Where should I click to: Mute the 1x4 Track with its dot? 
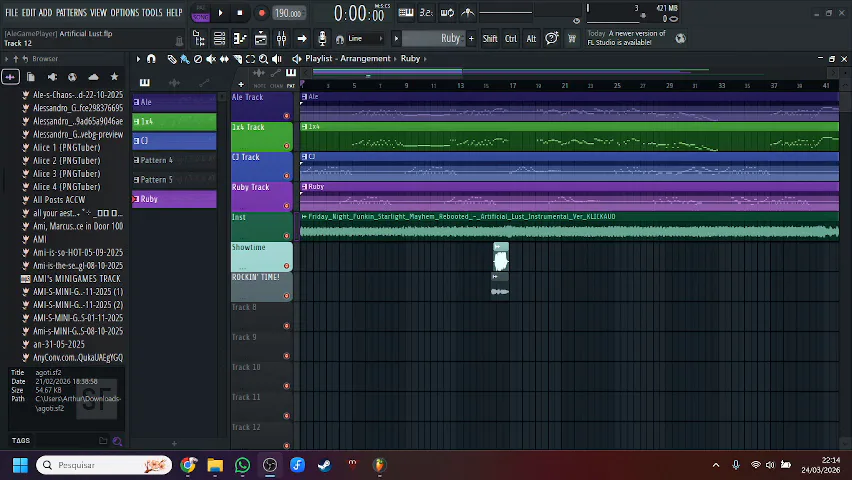(286, 146)
